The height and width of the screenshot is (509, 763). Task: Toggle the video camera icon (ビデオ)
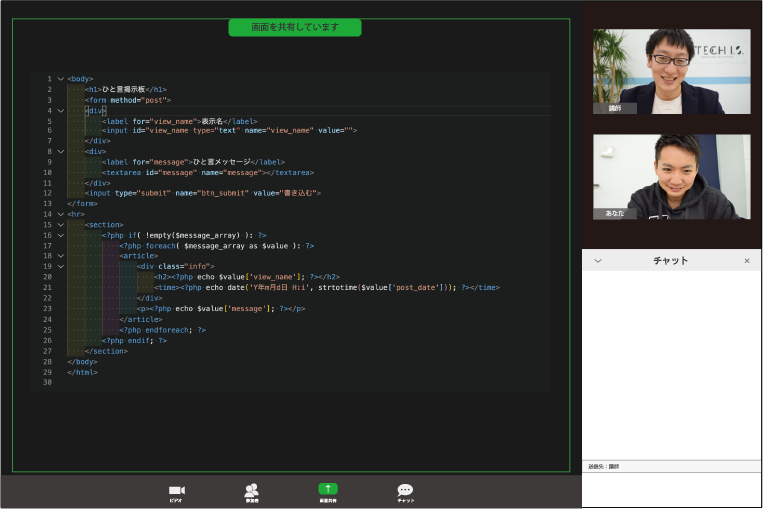coord(177,490)
